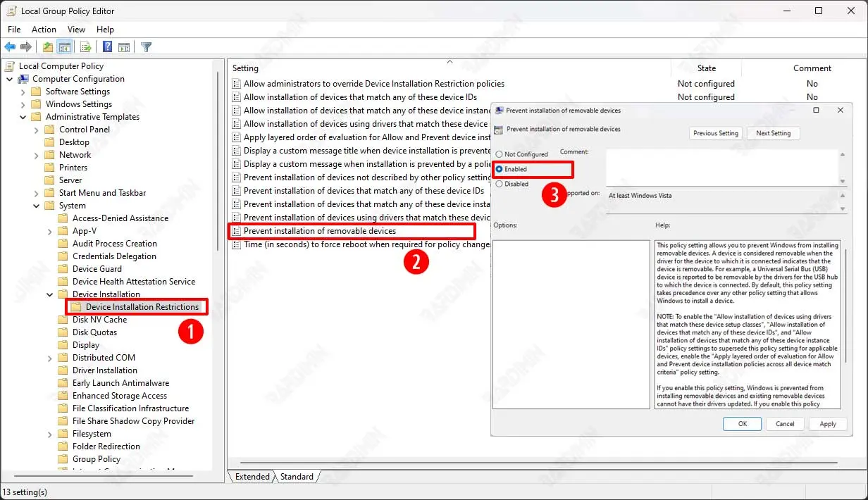Screen dimensions: 868x500
Task: Click the Back arrow toolbar icon
Action: (x=10, y=47)
